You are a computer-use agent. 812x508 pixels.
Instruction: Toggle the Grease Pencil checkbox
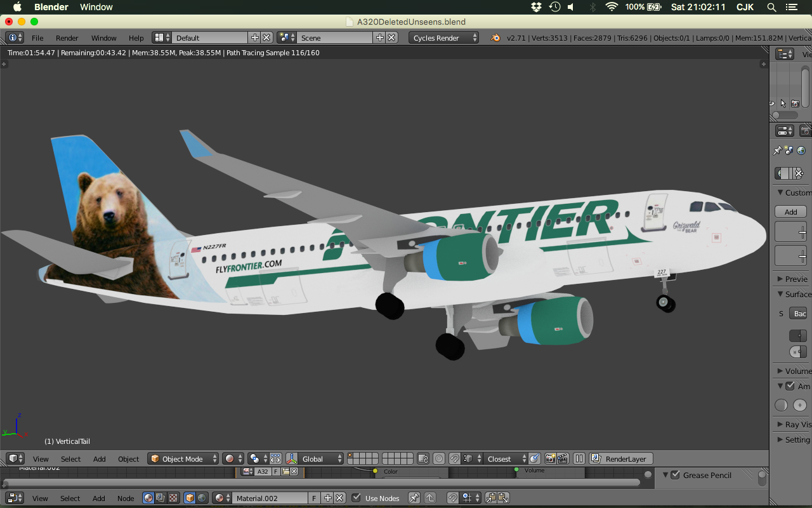pyautogui.click(x=676, y=475)
